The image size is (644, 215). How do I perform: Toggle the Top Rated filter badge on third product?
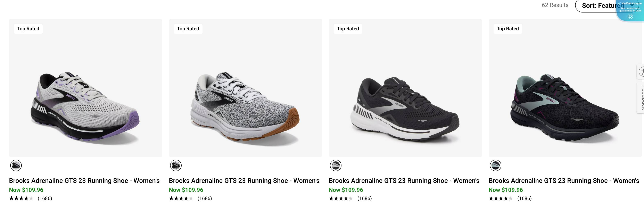pos(348,28)
